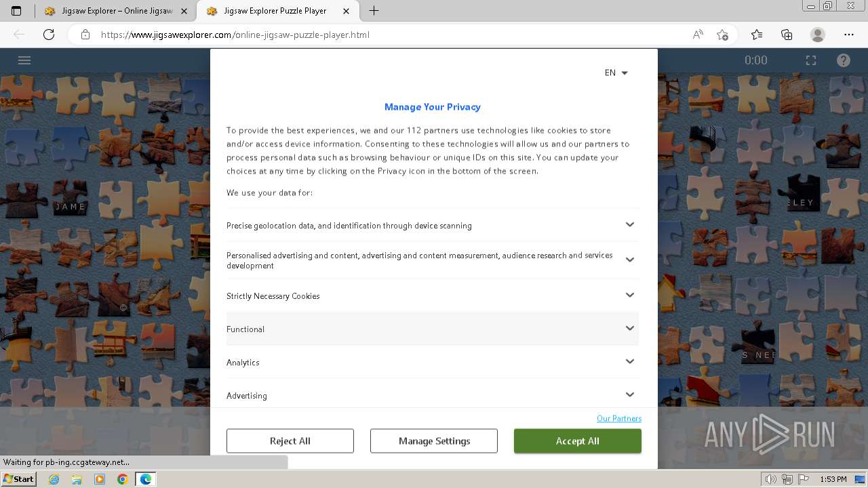
Task: Go back to previous page
Action: 19,35
